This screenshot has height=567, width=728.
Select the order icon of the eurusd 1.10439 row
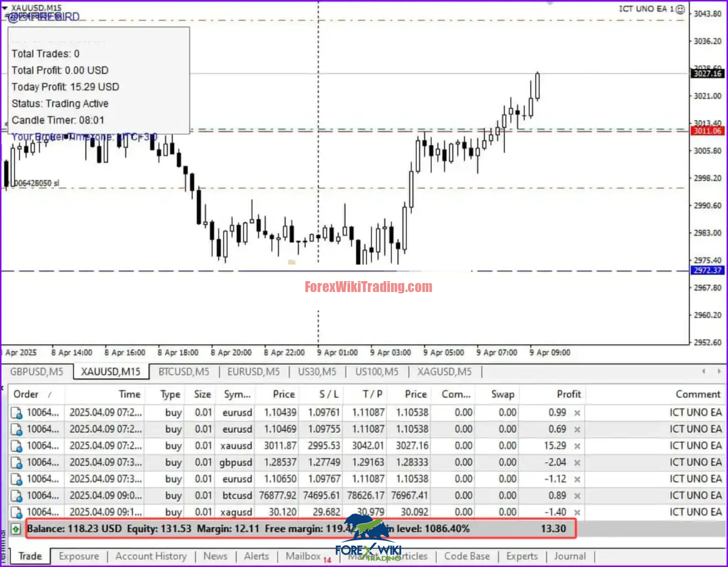(x=17, y=413)
